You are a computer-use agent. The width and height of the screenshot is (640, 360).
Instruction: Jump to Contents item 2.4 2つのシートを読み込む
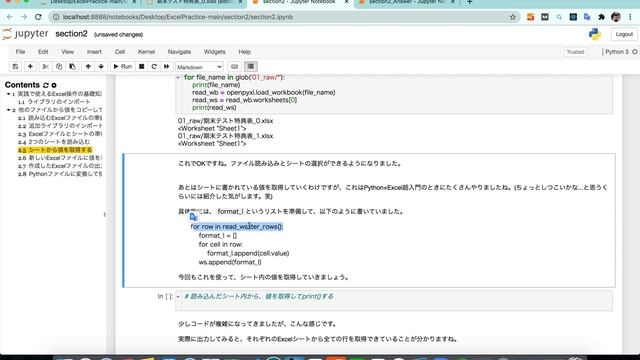(54, 142)
